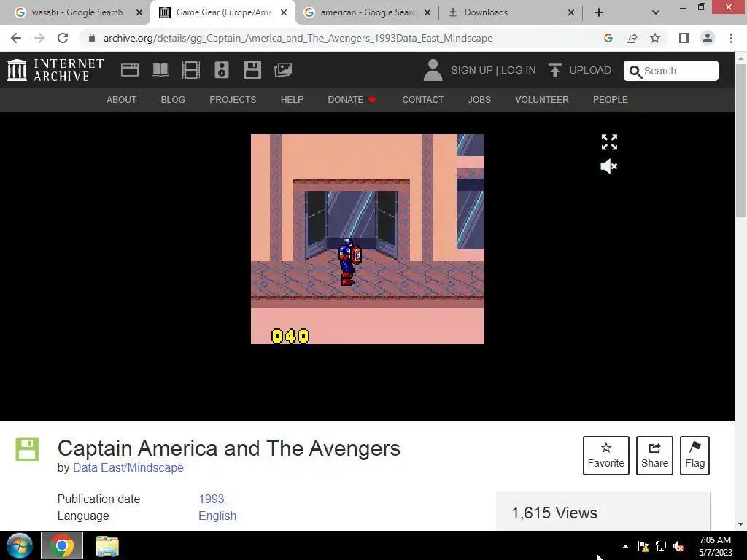Open the Chrome profile menu
The height and width of the screenshot is (560, 747).
pyautogui.click(x=708, y=38)
